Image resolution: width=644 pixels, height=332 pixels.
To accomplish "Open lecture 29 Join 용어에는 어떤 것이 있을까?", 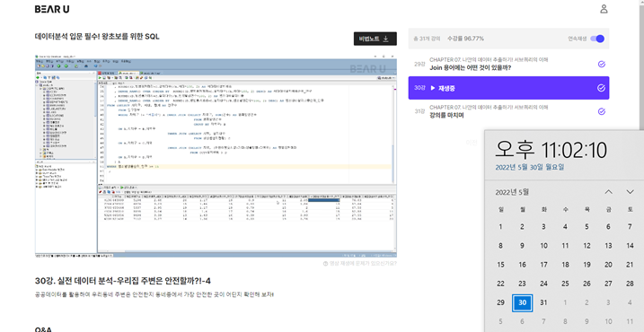I will click(508, 64).
